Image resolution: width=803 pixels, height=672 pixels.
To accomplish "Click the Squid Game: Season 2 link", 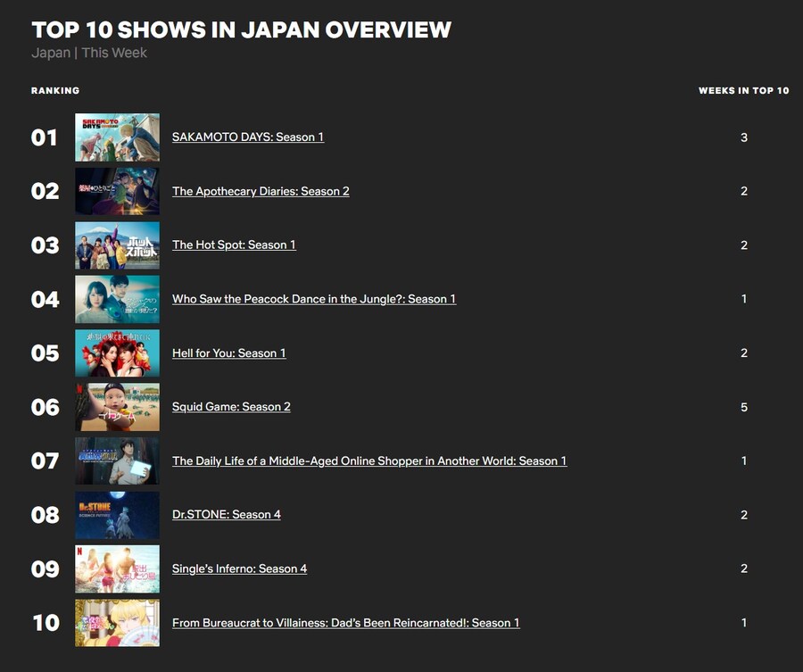I will pos(231,407).
